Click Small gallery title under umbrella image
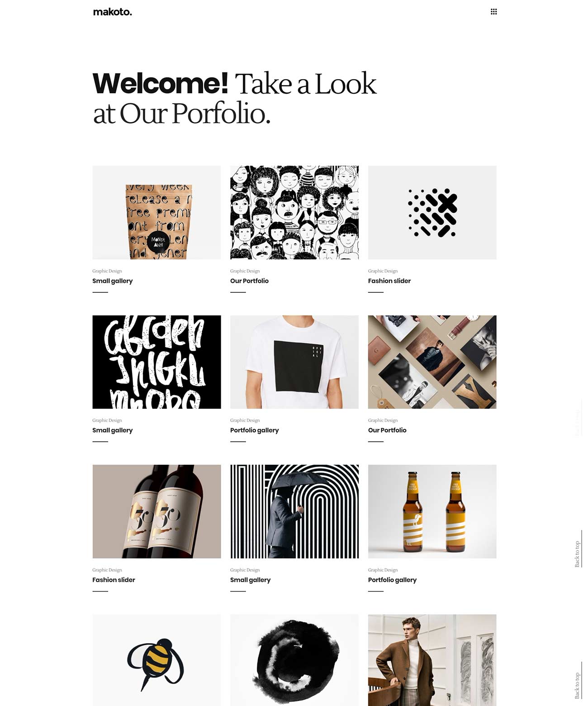 250,580
